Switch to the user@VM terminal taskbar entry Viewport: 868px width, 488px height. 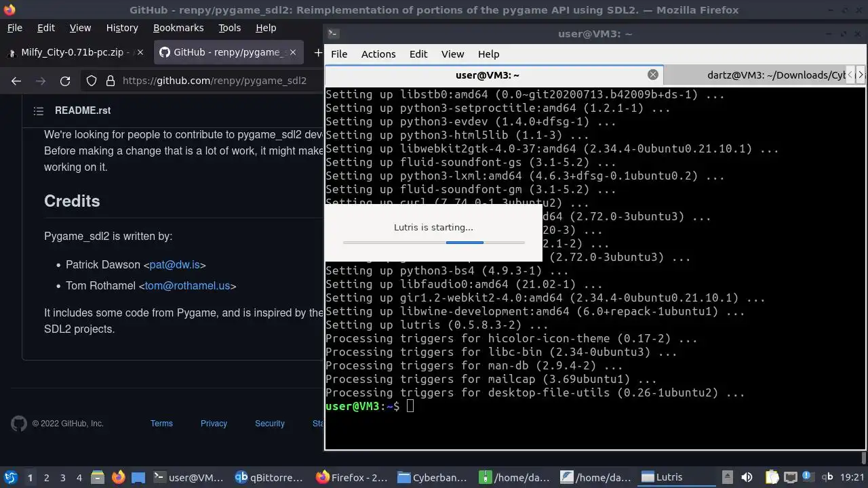click(189, 477)
